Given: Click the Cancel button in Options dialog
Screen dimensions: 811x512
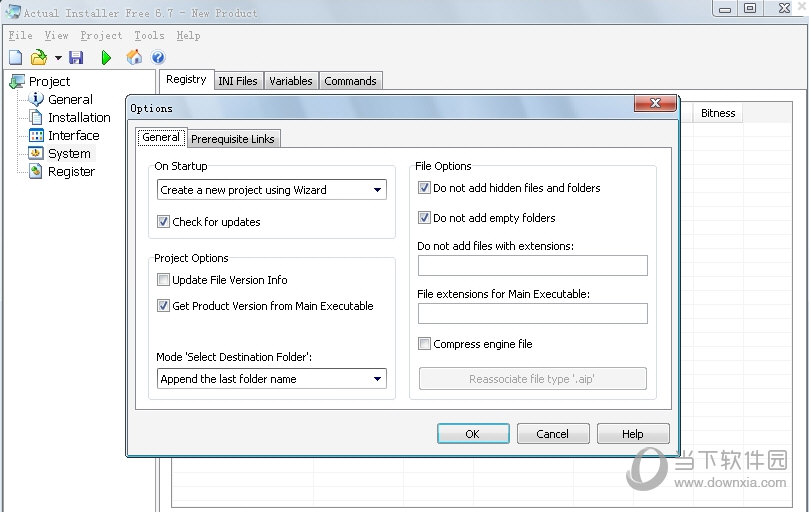Looking at the screenshot, I should point(553,434).
